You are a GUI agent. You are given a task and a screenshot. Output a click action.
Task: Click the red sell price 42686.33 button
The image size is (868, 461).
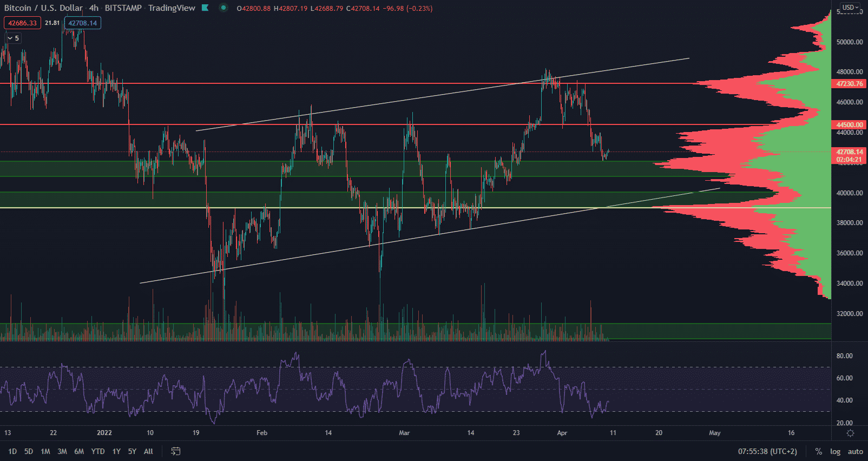[22, 23]
